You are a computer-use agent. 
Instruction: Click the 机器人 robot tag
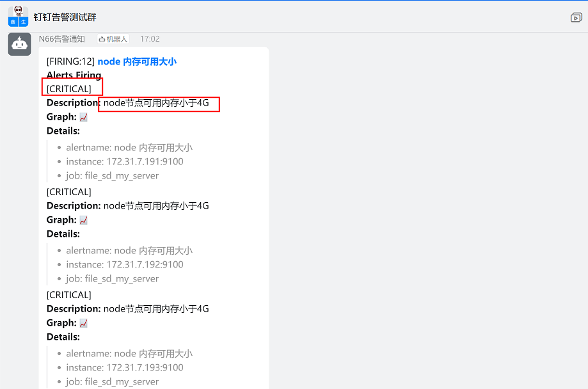113,39
